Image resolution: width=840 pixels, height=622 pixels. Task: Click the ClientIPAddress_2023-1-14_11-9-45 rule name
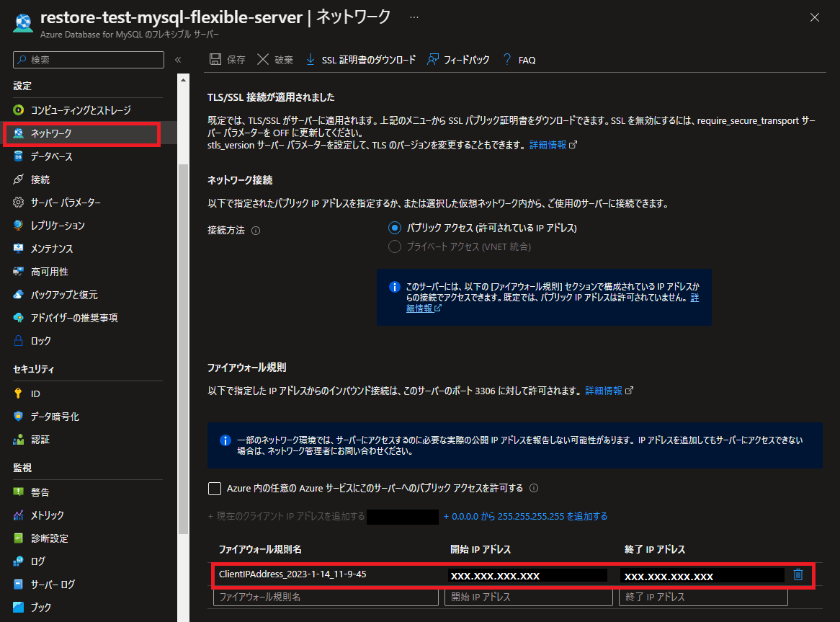(292, 574)
